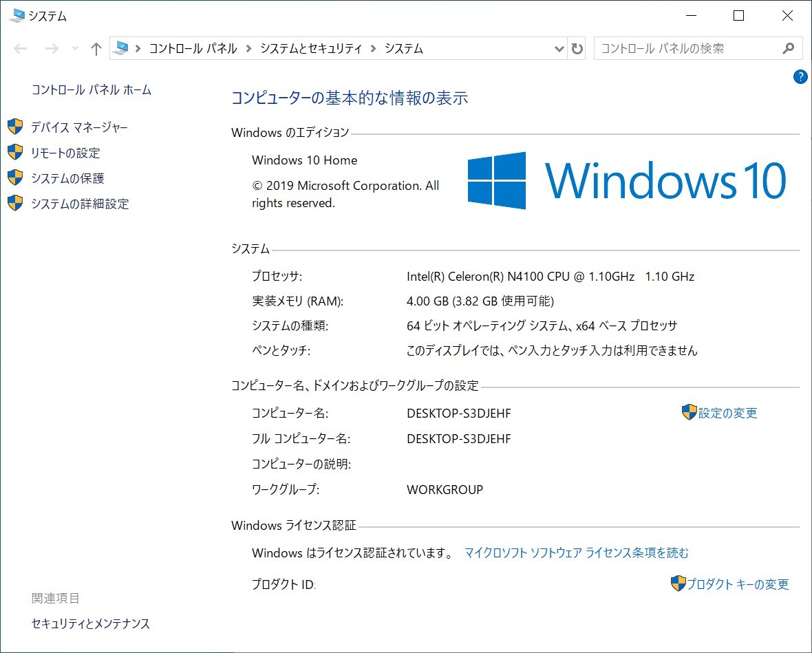812x653 pixels.
Task: Select Windows 10 Home edition text
Action: (304, 160)
